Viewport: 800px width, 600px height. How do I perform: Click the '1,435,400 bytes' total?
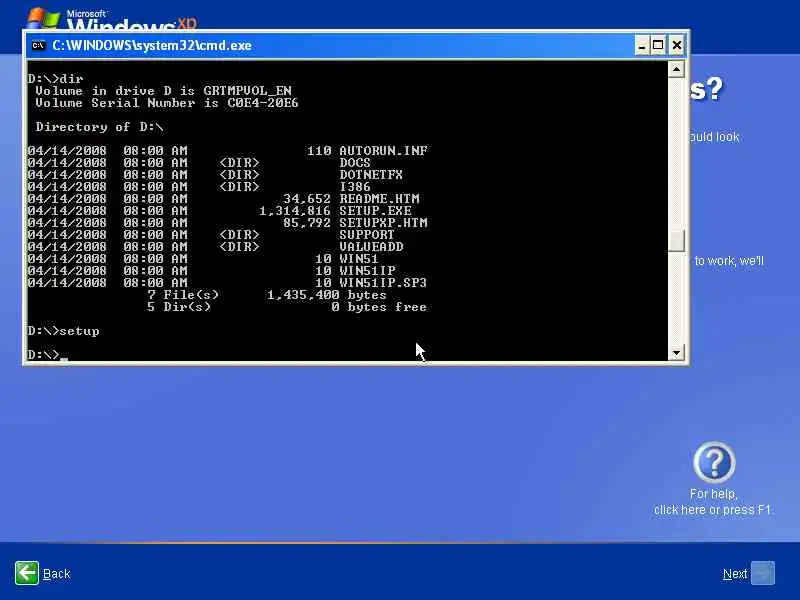(x=327, y=295)
